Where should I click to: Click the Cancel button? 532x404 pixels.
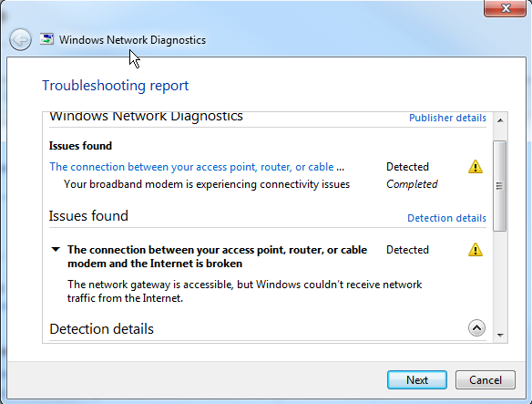(x=486, y=380)
